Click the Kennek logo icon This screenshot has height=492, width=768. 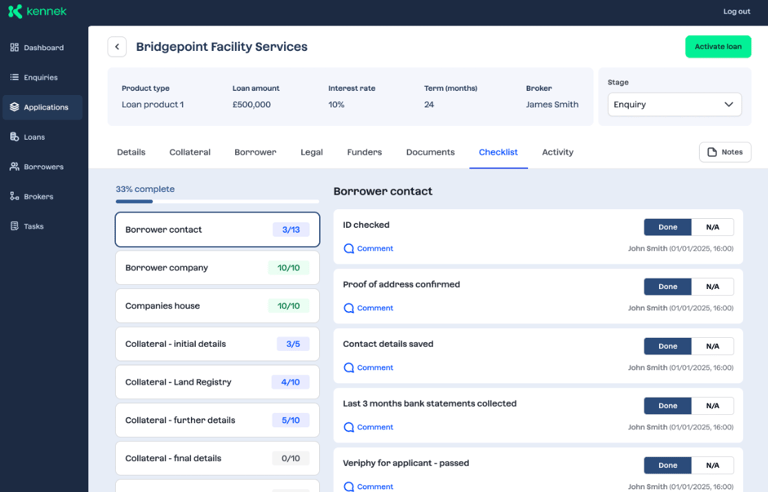click(x=14, y=12)
